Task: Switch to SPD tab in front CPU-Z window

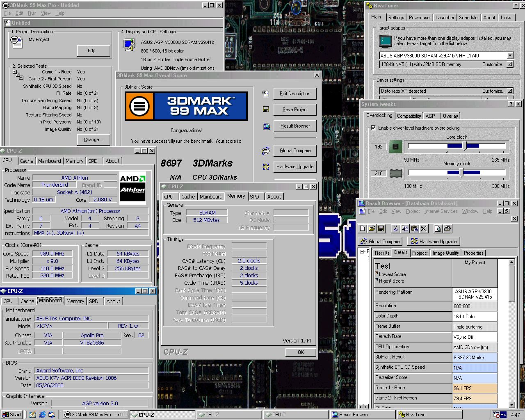Action: 254,197
